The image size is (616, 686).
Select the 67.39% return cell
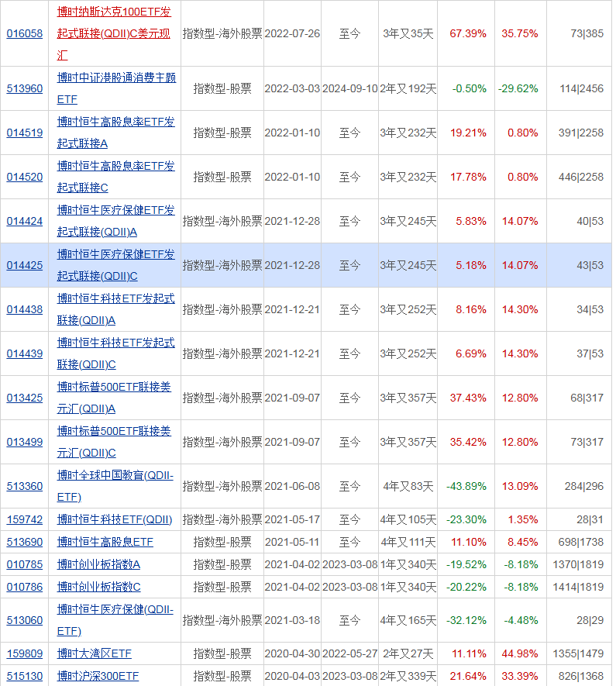(x=468, y=33)
